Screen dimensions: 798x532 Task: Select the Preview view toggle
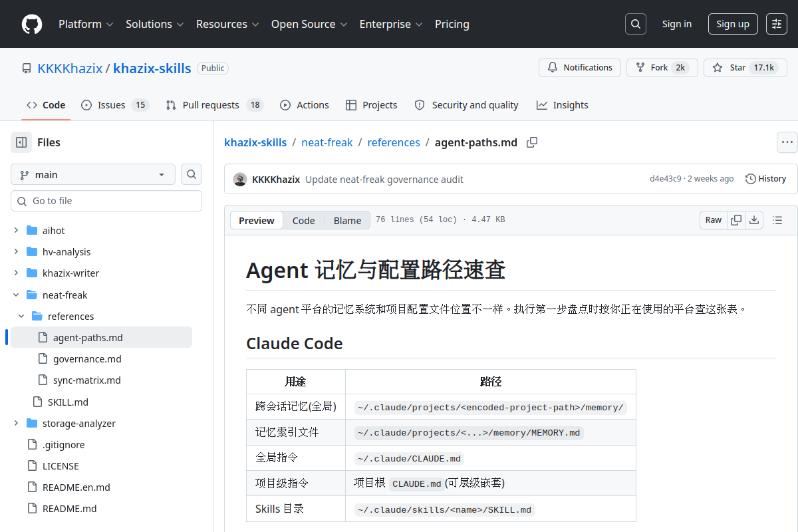click(x=257, y=220)
